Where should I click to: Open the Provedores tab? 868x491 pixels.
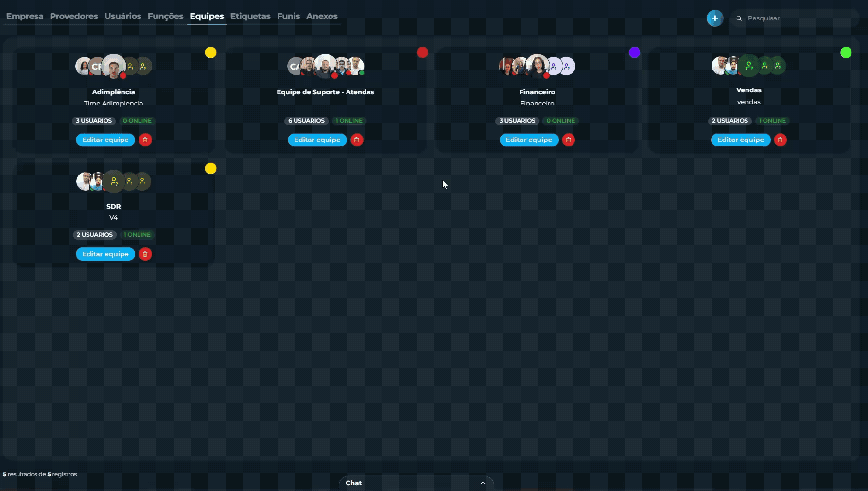(x=74, y=16)
